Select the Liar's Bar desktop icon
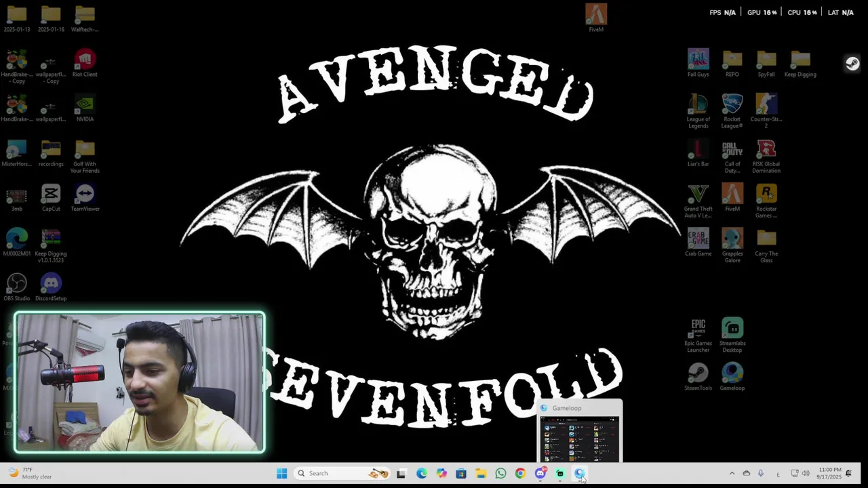This screenshot has height=488, width=868. point(698,152)
